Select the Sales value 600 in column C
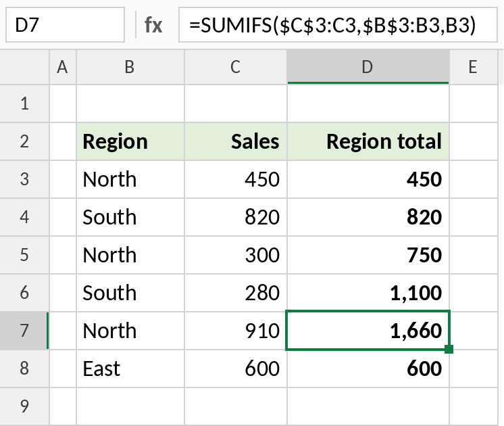This screenshot has height=426, width=504. (x=236, y=369)
